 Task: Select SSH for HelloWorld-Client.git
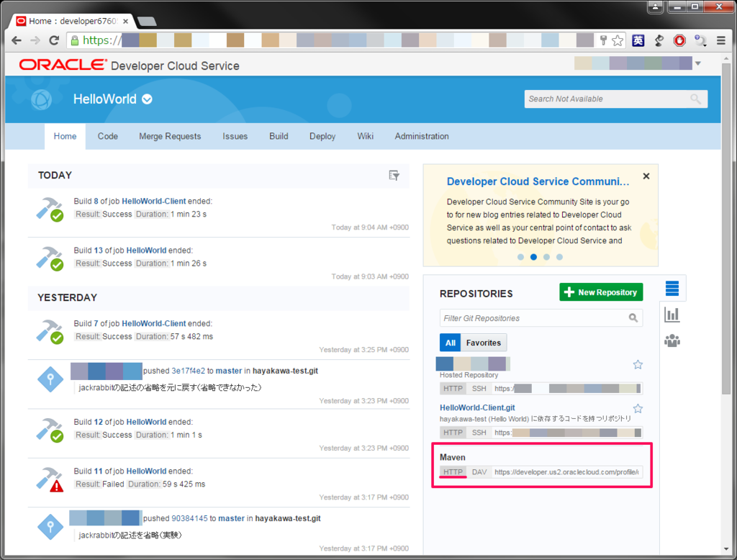[x=479, y=433]
